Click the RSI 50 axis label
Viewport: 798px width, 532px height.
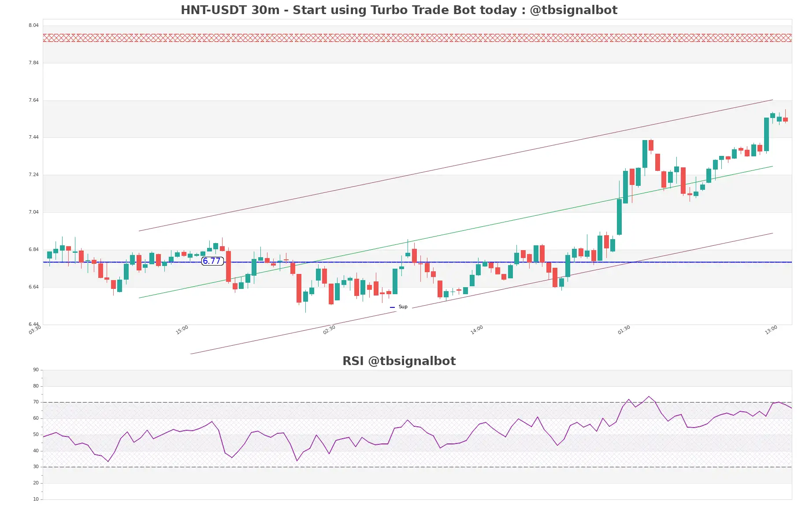[36, 435]
